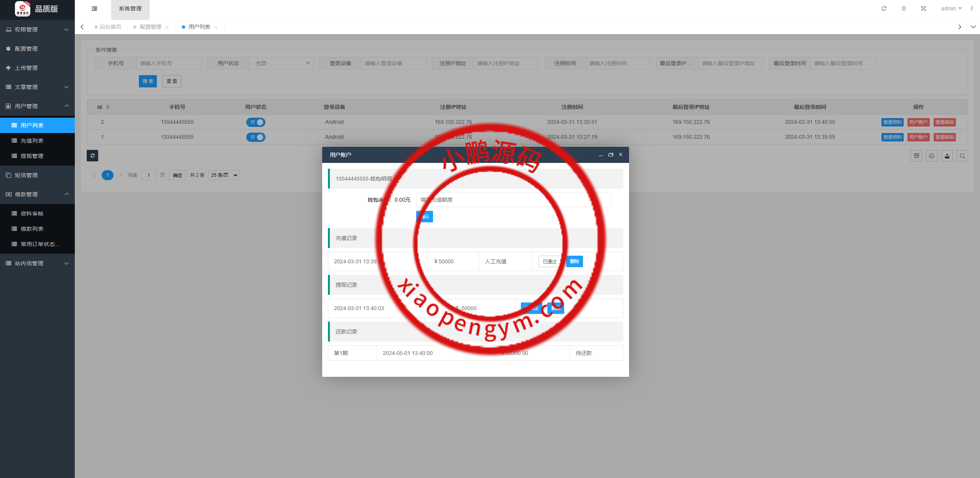Screen dimensions: 980x478
Task: Click the print table icon
Action: pos(931,156)
